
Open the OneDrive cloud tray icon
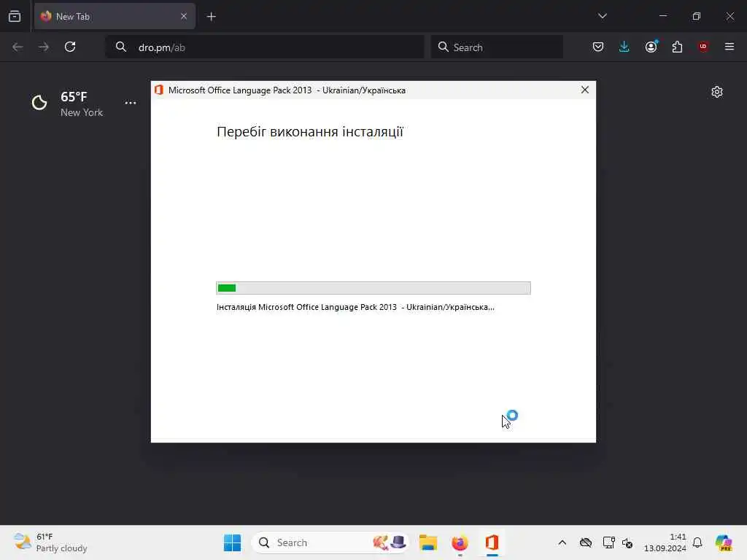586,542
